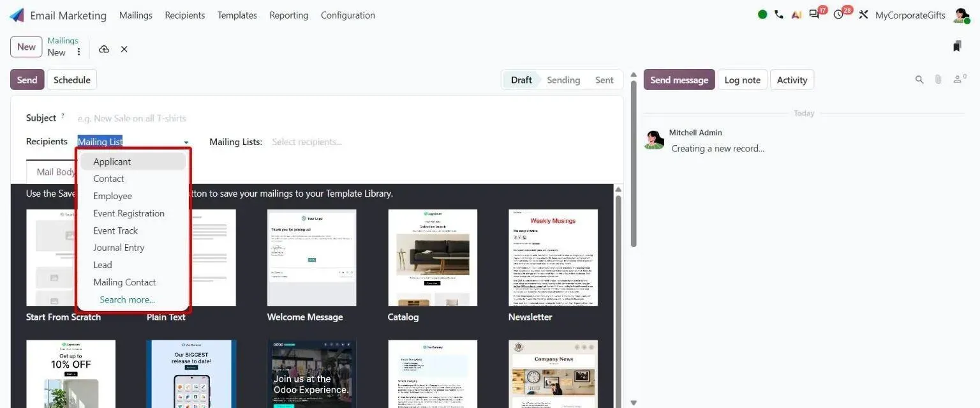This screenshot has height=408, width=980.
Task: Click the debug tools wrench icon
Action: (x=863, y=15)
